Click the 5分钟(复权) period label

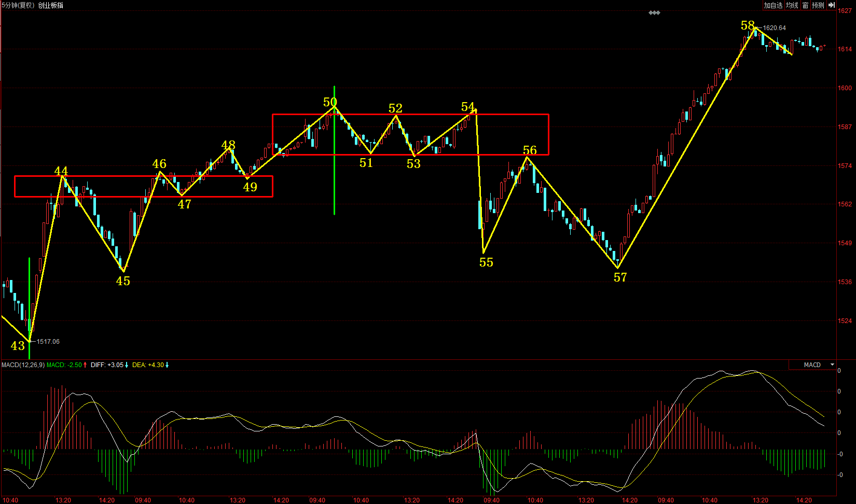pos(18,5)
